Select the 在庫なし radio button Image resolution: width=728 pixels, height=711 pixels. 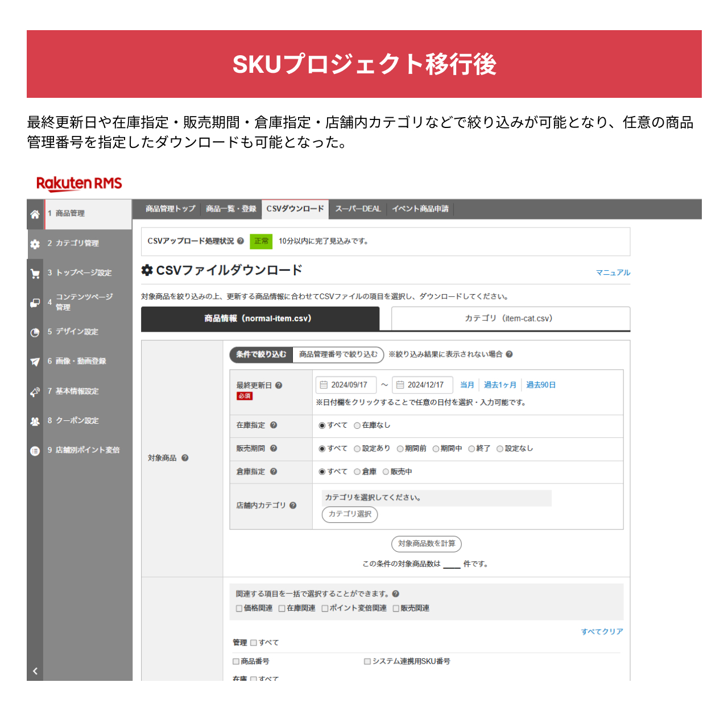(x=357, y=425)
